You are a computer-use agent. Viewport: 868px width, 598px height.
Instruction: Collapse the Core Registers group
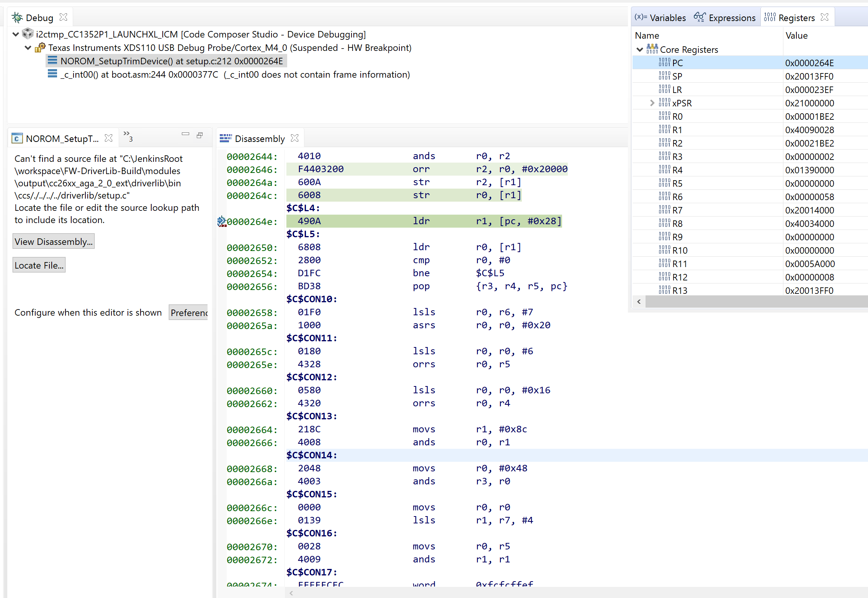pos(639,50)
